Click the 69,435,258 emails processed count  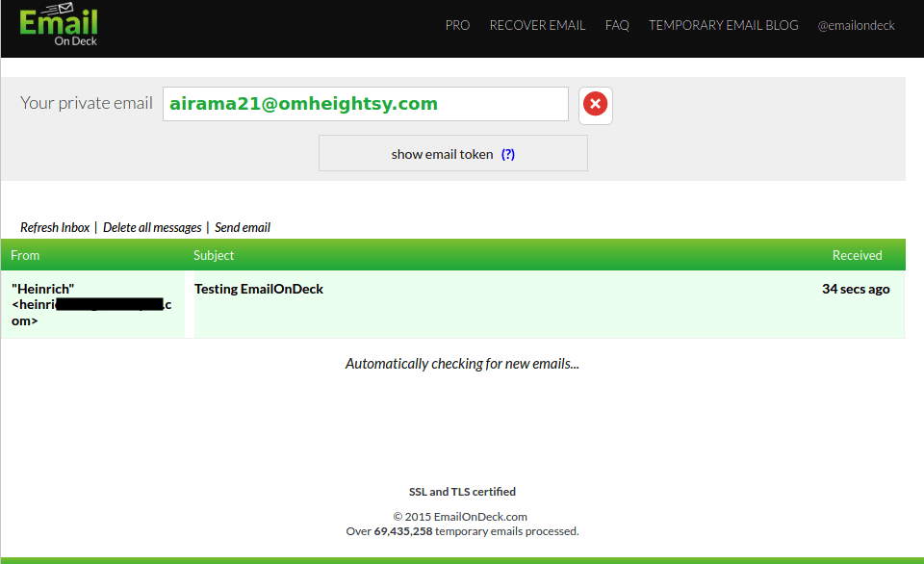pos(403,531)
